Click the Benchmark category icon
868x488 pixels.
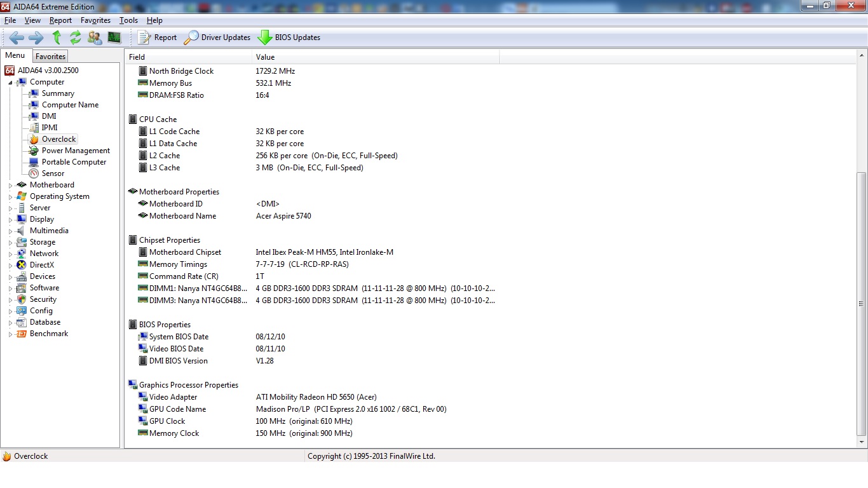(x=22, y=334)
